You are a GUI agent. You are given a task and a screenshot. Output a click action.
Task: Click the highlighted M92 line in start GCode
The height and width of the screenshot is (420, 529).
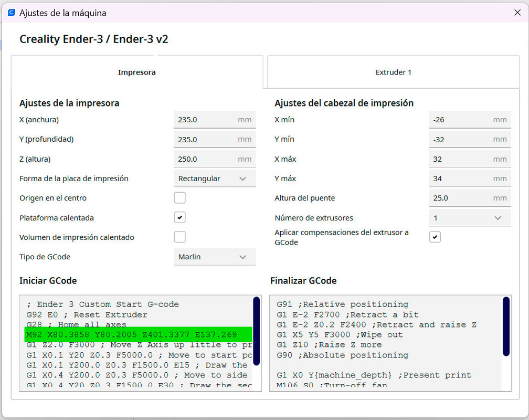click(x=139, y=334)
